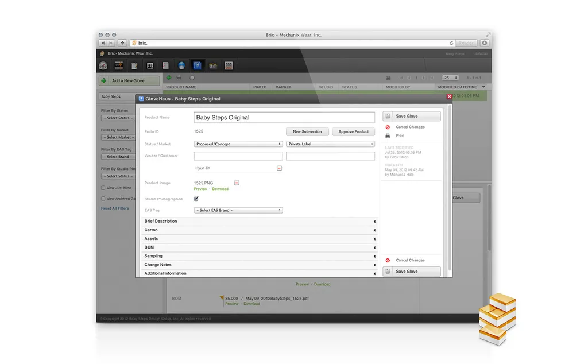588x364 pixels.
Task: Open the browser downloads button next to Reader
Action: [485, 43]
